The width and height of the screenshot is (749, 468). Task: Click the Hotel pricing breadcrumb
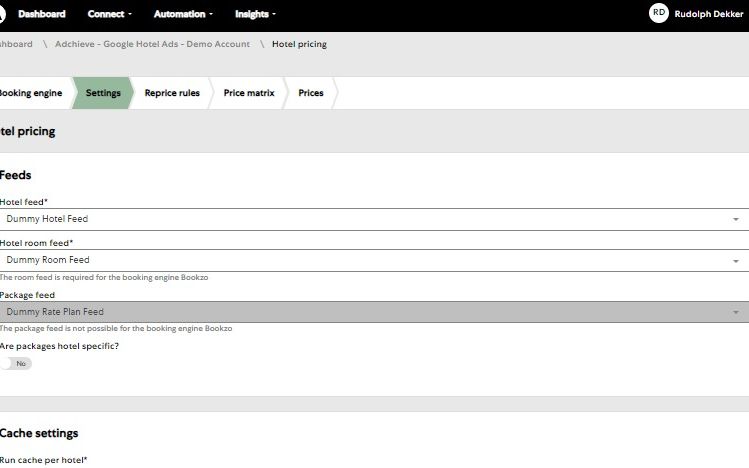click(299, 44)
